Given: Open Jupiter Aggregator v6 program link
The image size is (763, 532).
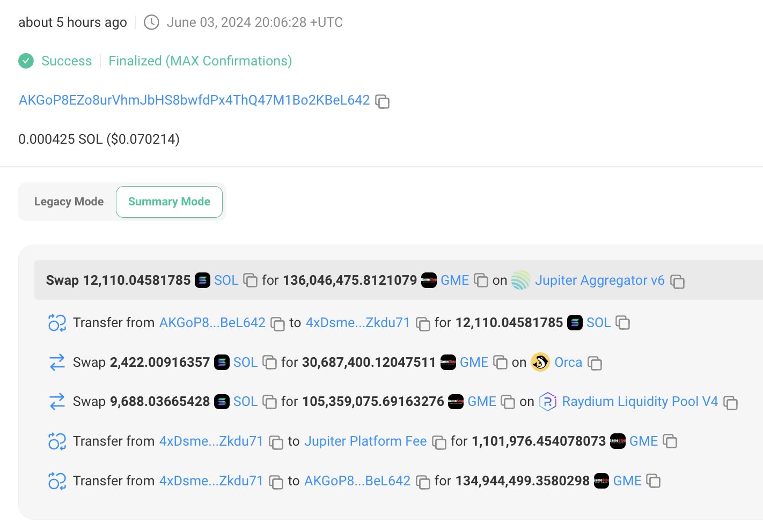Looking at the screenshot, I should [x=600, y=280].
